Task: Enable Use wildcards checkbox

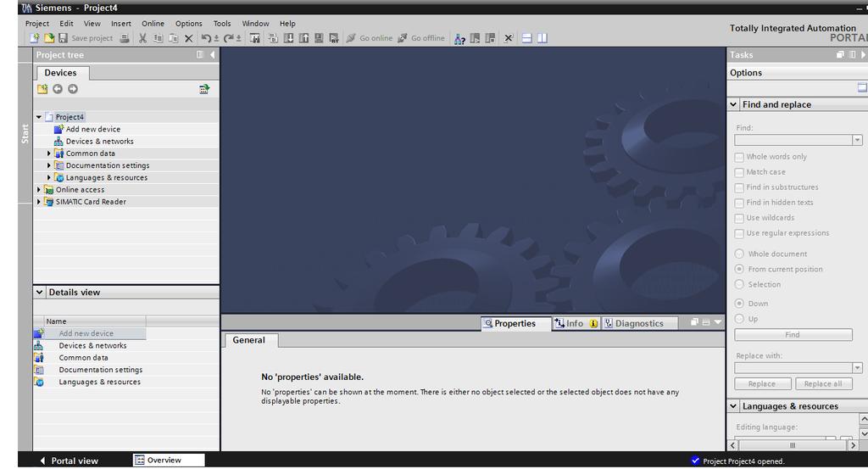Action: 739,218
